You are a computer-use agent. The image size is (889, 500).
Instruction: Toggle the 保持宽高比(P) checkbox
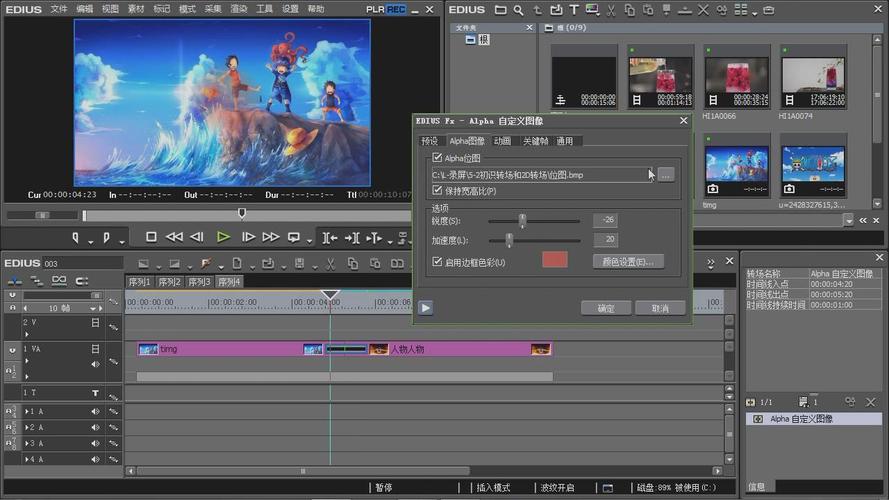[437, 190]
